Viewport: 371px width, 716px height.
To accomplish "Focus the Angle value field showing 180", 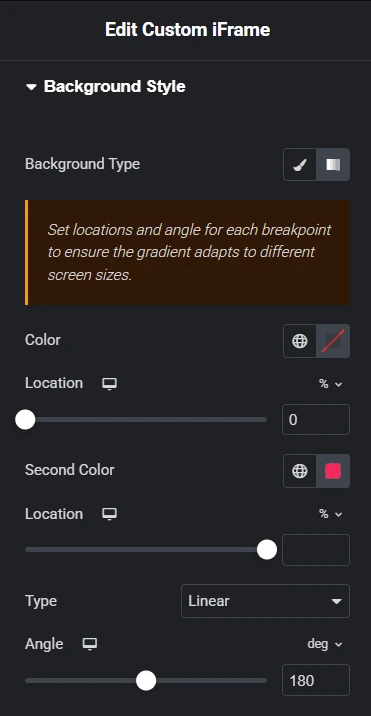I will point(316,680).
